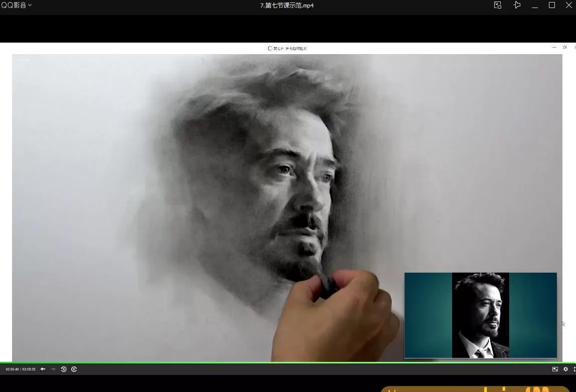Click the 7.第七节课示范.mp4 title text

[287, 6]
